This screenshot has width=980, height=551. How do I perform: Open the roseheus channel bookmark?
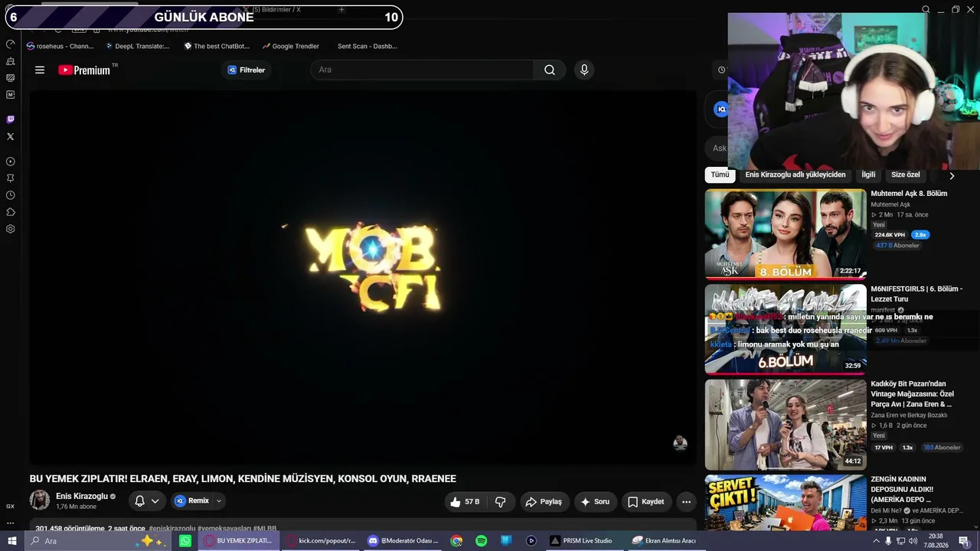pyautogui.click(x=60, y=46)
